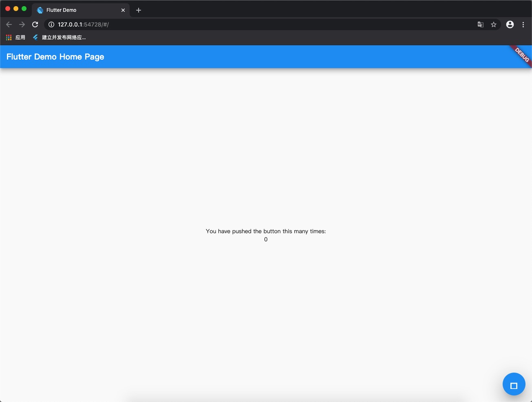The width and height of the screenshot is (532, 402).
Task: Click the Flutter logo on the browser tab
Action: pyautogui.click(x=40, y=10)
